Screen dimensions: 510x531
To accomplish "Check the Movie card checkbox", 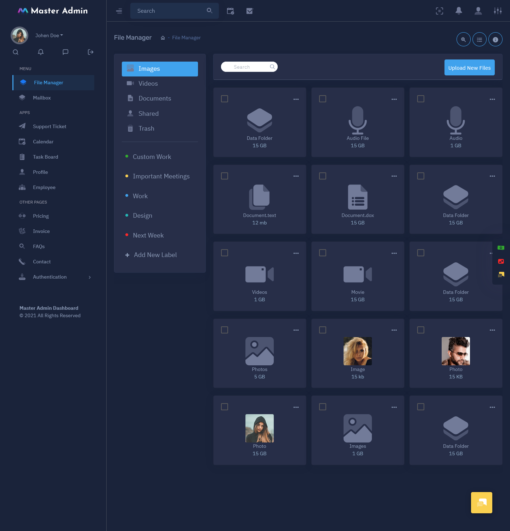I will [x=323, y=253].
